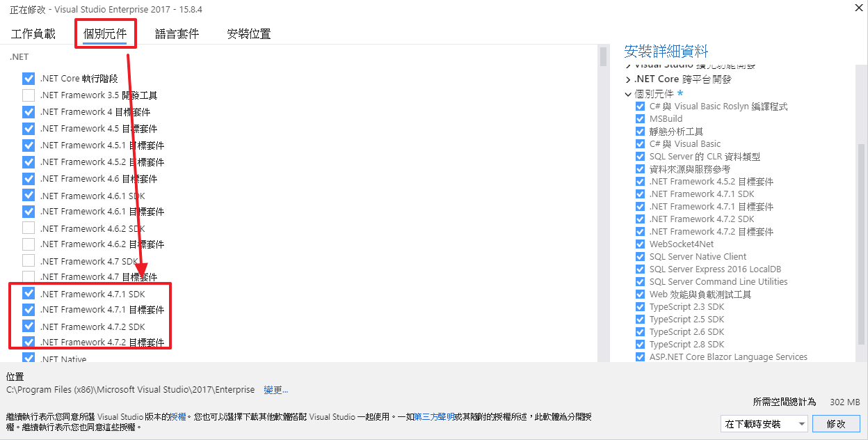
Task: Uncheck .NET Framework 4.7.1 SDK
Action: [x=28, y=293]
